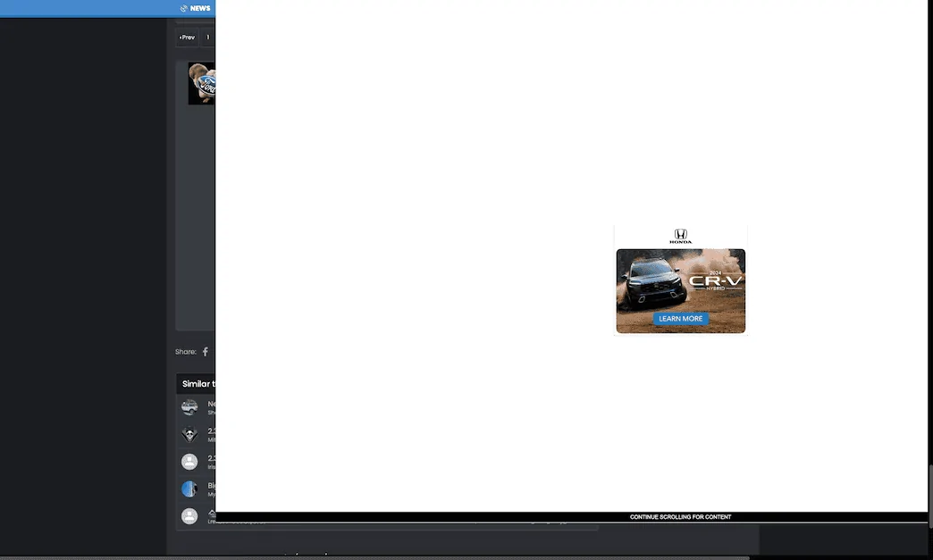The image size is (933, 560).
Task: Click the horizontal scrollbar along the bottom
Action: 374,557
